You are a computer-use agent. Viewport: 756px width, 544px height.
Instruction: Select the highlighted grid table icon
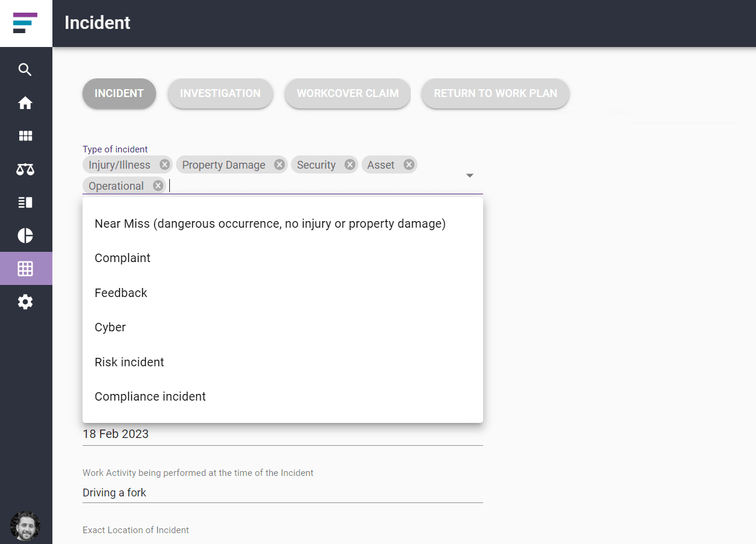(26, 269)
